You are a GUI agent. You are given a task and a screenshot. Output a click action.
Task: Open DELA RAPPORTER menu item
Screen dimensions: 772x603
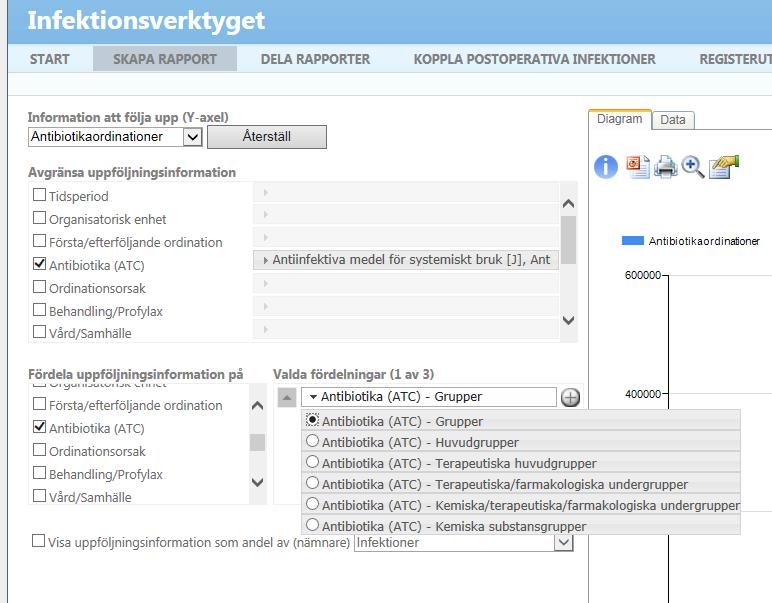click(x=315, y=59)
